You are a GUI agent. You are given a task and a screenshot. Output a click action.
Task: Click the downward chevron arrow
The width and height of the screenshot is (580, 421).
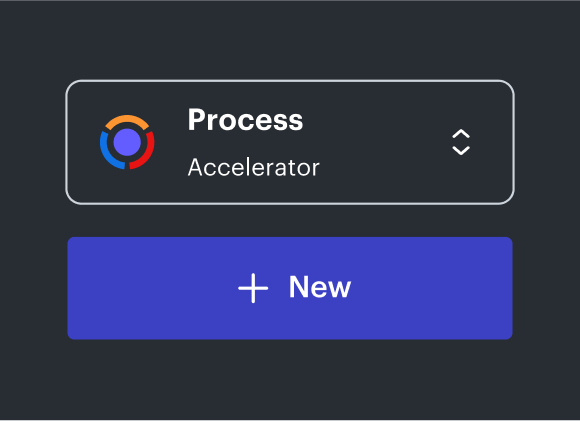click(x=461, y=151)
